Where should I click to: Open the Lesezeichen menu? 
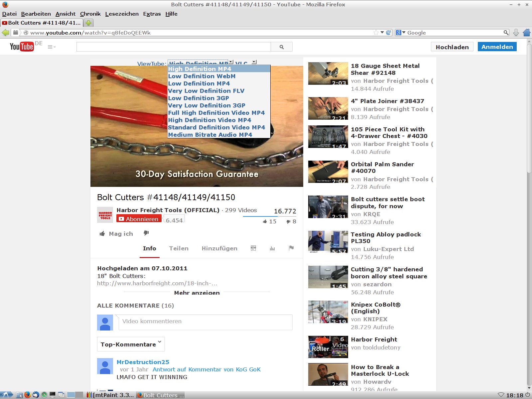pos(122,14)
